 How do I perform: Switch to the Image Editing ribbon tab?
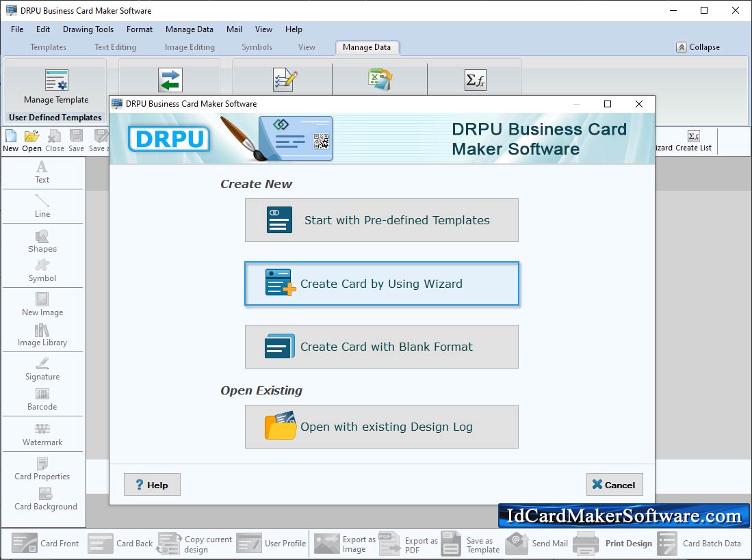[x=190, y=47]
